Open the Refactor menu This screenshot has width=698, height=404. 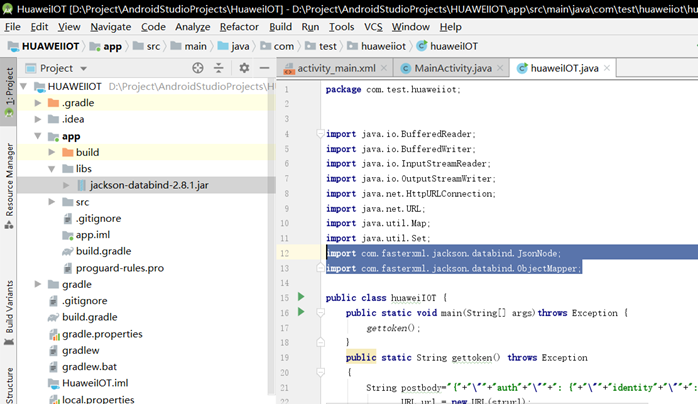pyautogui.click(x=239, y=27)
